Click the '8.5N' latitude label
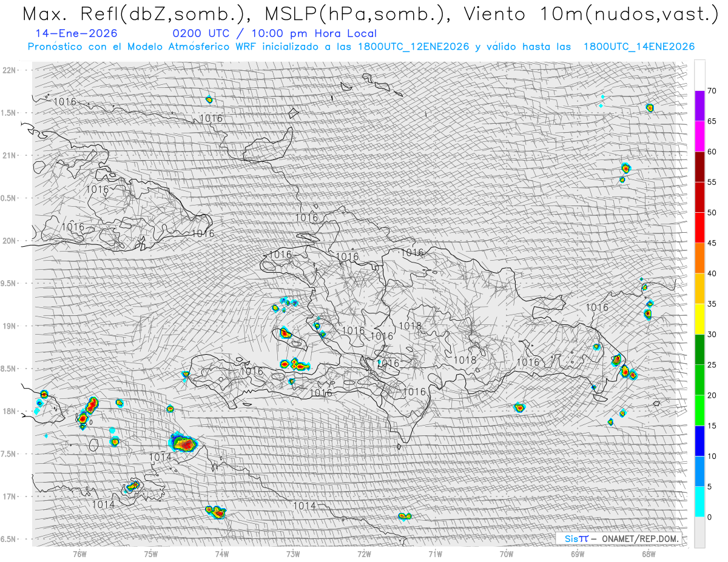728x562 pixels. [x=9, y=369]
